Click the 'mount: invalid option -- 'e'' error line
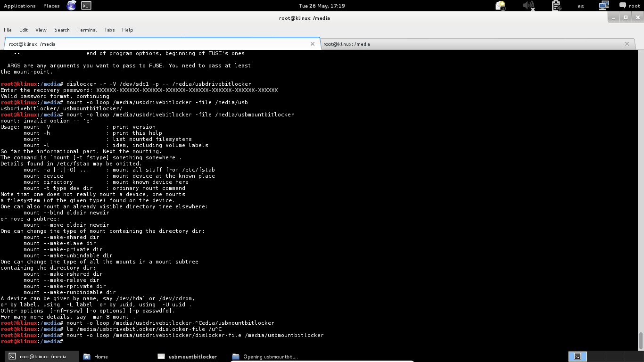This screenshot has width=644, height=362. click(x=46, y=121)
